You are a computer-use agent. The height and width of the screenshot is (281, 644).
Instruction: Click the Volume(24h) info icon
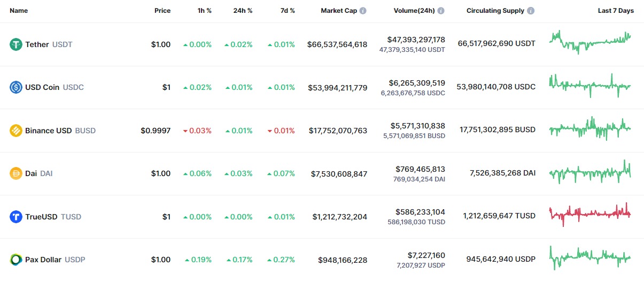point(441,11)
